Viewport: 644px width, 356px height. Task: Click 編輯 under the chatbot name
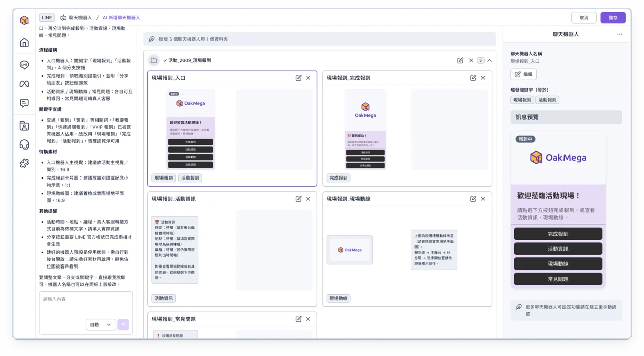pyautogui.click(x=523, y=74)
